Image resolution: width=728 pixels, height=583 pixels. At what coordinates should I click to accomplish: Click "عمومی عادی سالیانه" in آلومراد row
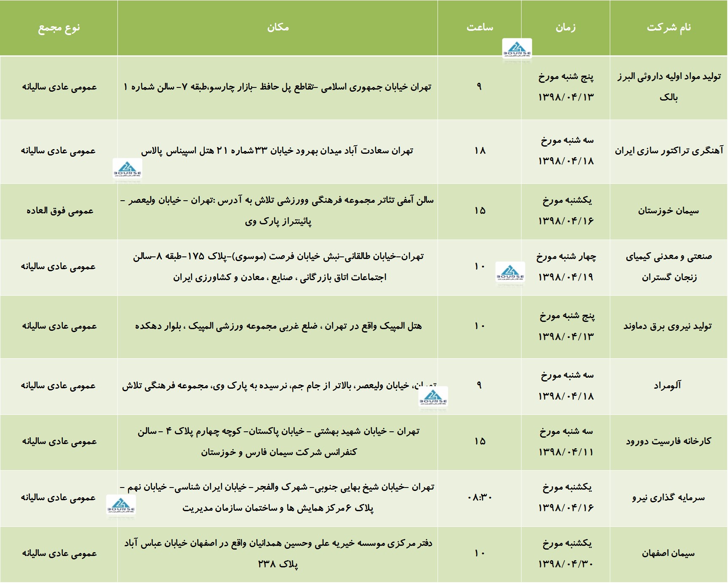[x=58, y=386]
